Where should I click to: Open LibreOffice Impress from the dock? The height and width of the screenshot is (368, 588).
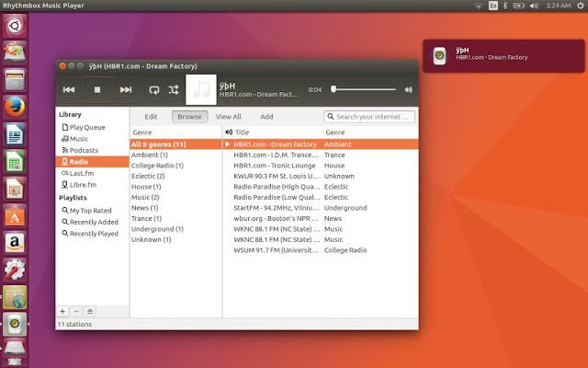click(x=15, y=189)
